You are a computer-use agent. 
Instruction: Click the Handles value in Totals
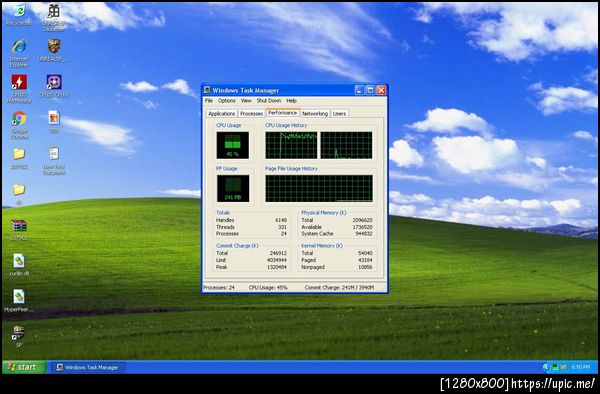point(281,220)
